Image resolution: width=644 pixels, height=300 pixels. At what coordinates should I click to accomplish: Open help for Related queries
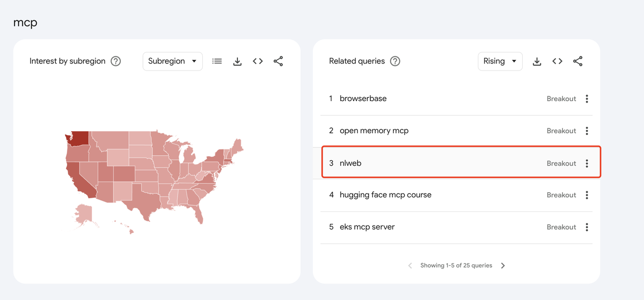(395, 61)
